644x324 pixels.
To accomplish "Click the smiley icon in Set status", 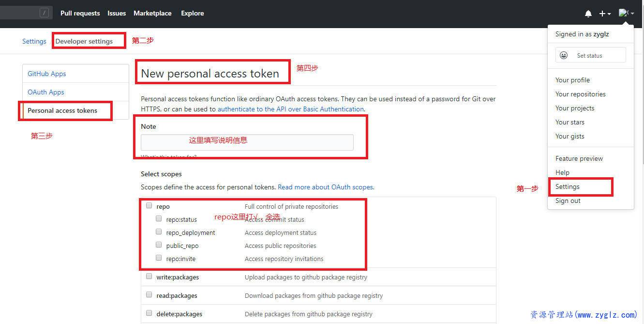I will point(564,55).
